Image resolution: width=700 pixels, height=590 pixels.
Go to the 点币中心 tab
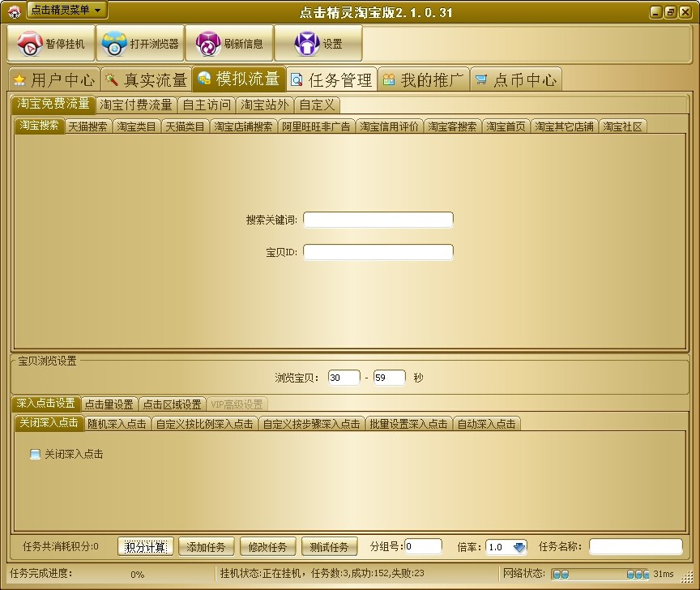(516, 80)
